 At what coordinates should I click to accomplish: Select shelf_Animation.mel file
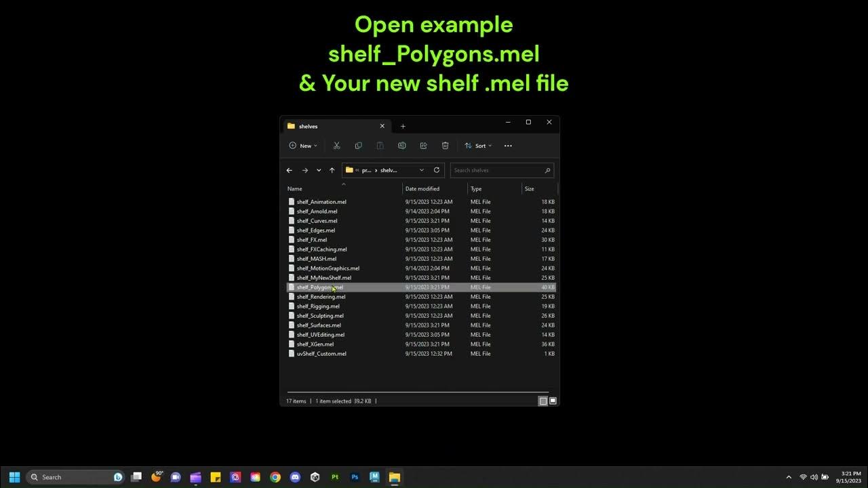point(421,201)
